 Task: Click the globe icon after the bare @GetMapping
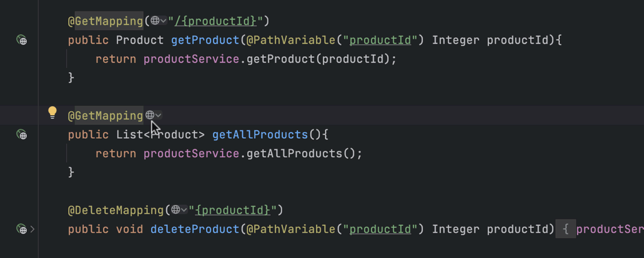tap(150, 115)
